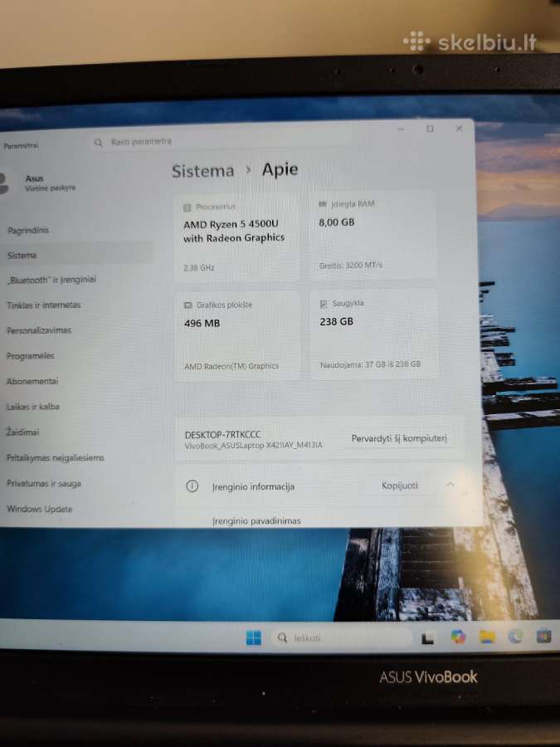Viewport: 560px width, 747px height.
Task: Select the 238 GB storage value
Action: pyautogui.click(x=337, y=321)
